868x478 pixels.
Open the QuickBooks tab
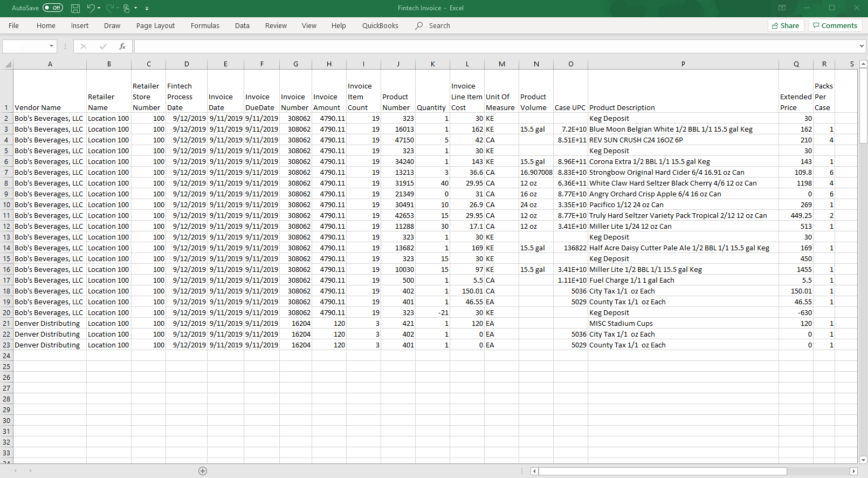[380, 25]
